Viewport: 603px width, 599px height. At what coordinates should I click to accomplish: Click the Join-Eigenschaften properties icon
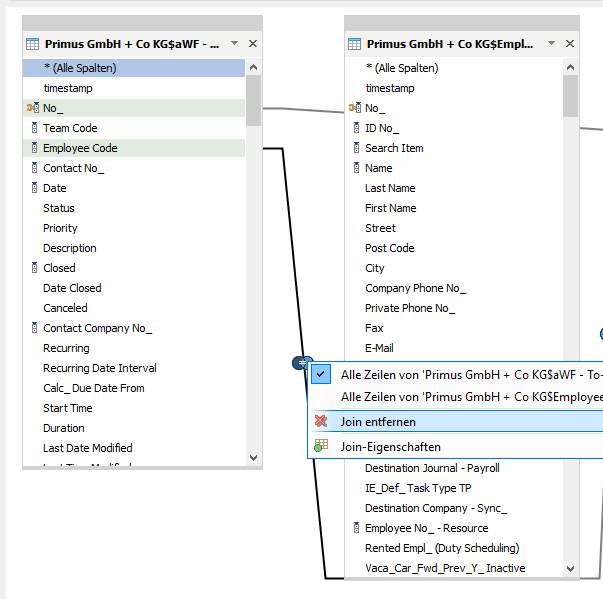tap(321, 447)
